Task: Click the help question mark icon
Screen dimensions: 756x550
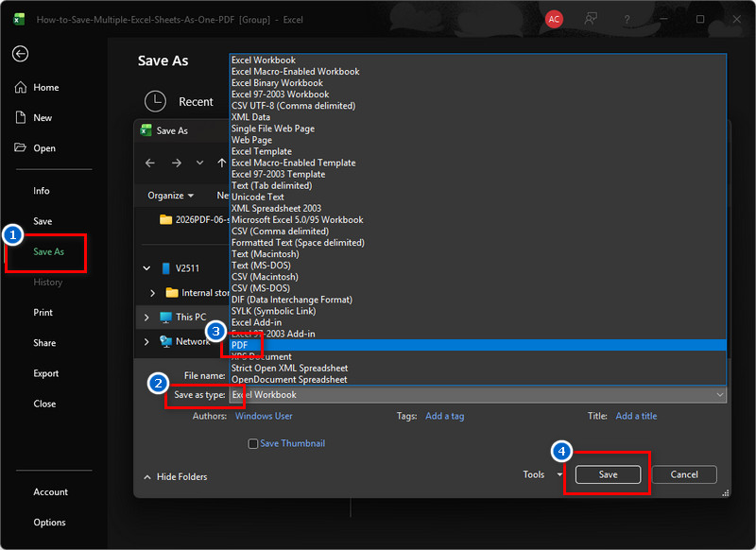Action: (627, 19)
